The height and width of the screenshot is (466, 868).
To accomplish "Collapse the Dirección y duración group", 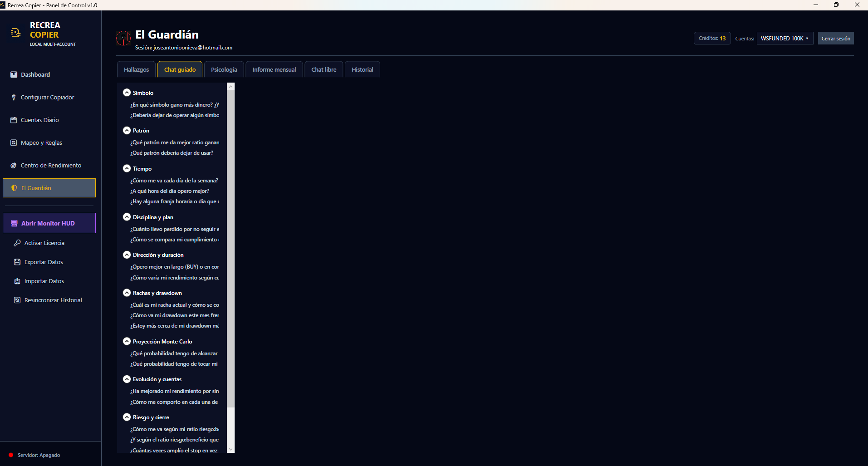I will pos(127,255).
